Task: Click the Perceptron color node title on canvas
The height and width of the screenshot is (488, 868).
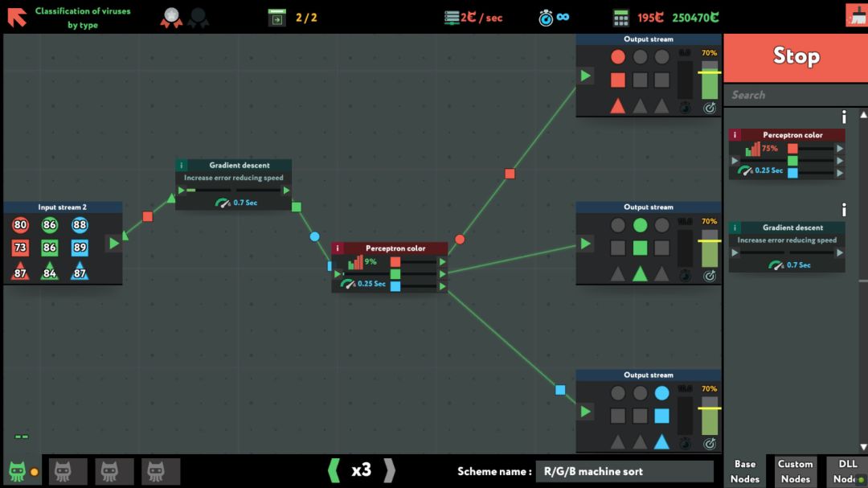Action: point(395,248)
